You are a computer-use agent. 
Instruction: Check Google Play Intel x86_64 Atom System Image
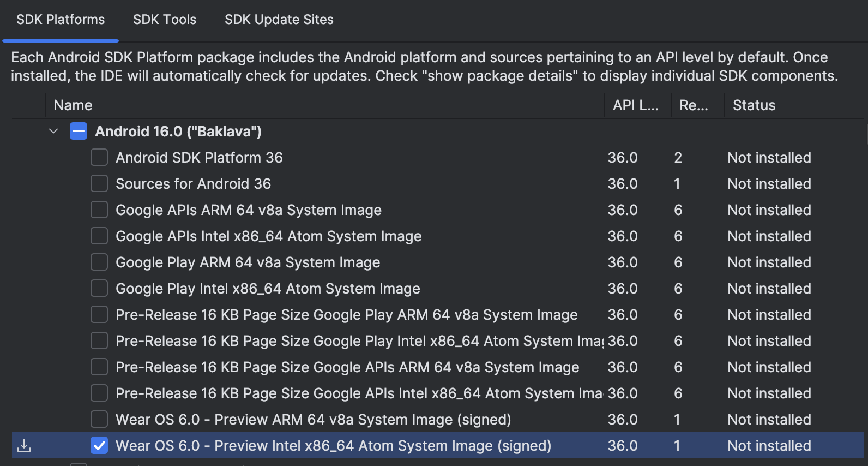click(x=99, y=289)
